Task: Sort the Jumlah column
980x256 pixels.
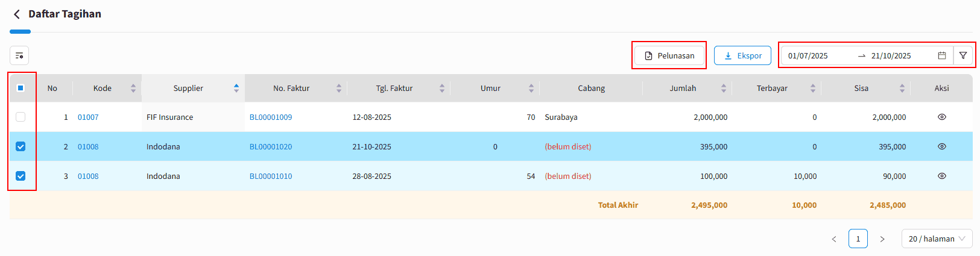Action: pyautogui.click(x=723, y=89)
